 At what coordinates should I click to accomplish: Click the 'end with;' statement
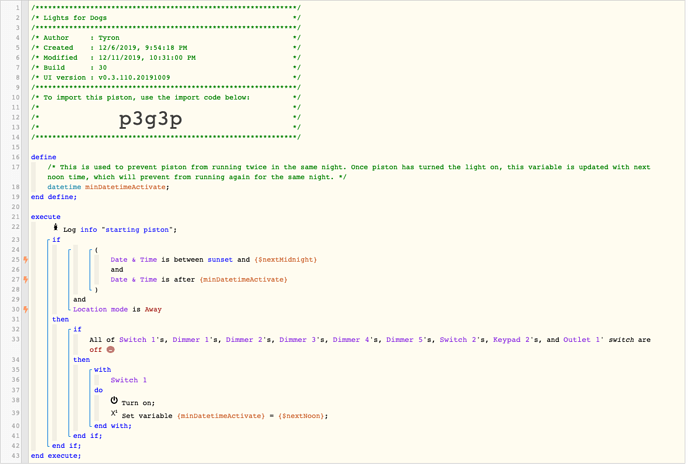coord(113,426)
